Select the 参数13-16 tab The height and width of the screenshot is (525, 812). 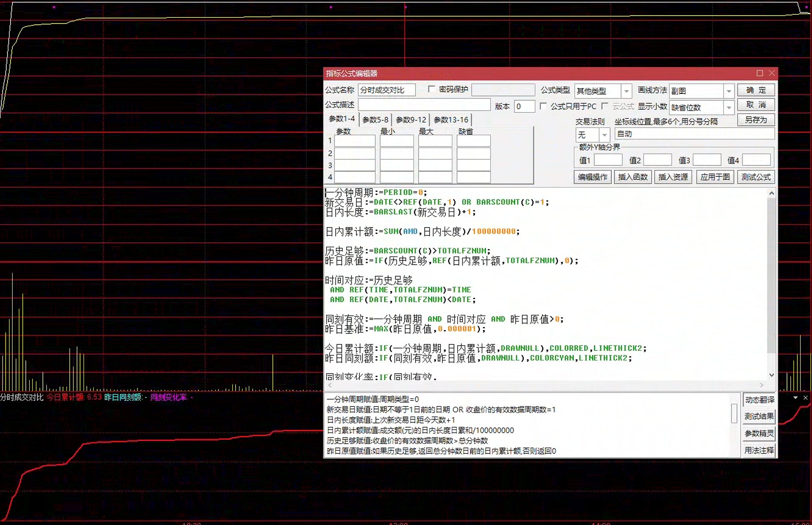(x=451, y=119)
